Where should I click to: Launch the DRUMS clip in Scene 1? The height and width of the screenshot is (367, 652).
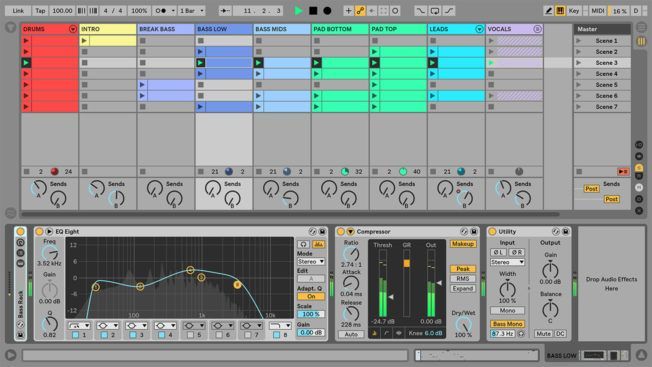coord(26,41)
